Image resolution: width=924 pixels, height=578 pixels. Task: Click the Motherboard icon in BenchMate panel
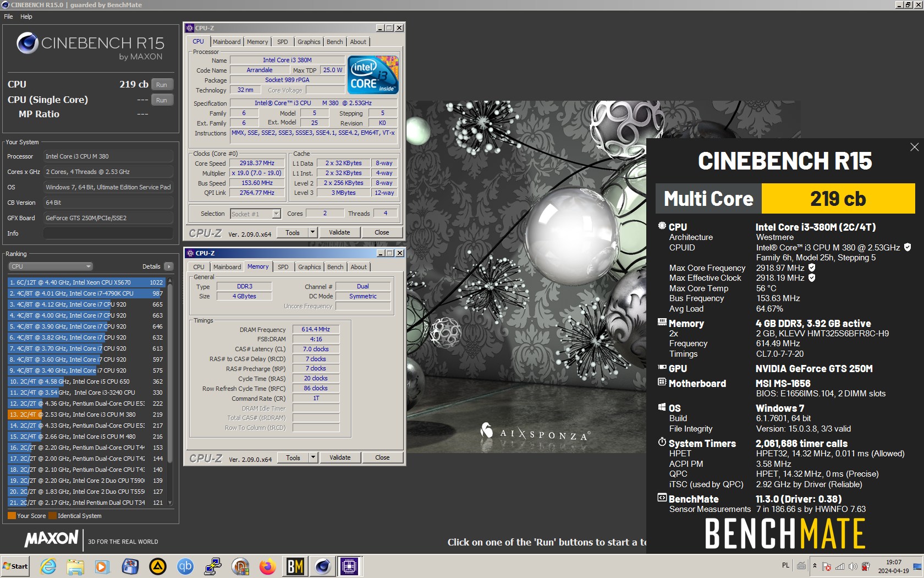(x=662, y=382)
